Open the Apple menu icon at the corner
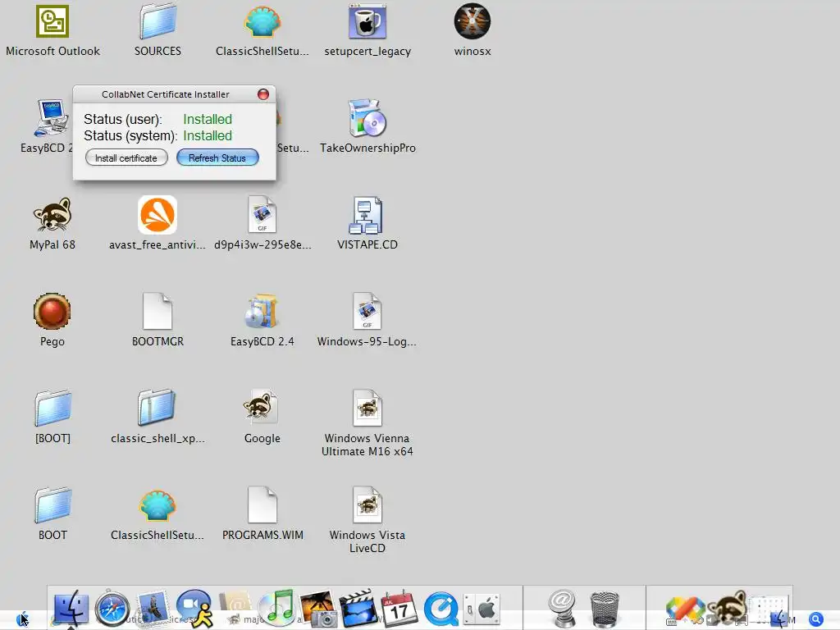Image resolution: width=840 pixels, height=630 pixels. pos(22,619)
